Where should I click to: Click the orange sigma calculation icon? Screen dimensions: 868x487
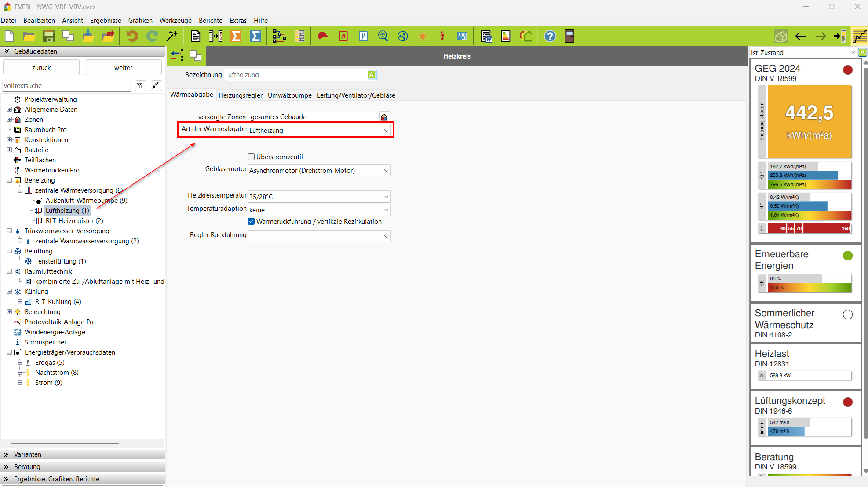236,36
